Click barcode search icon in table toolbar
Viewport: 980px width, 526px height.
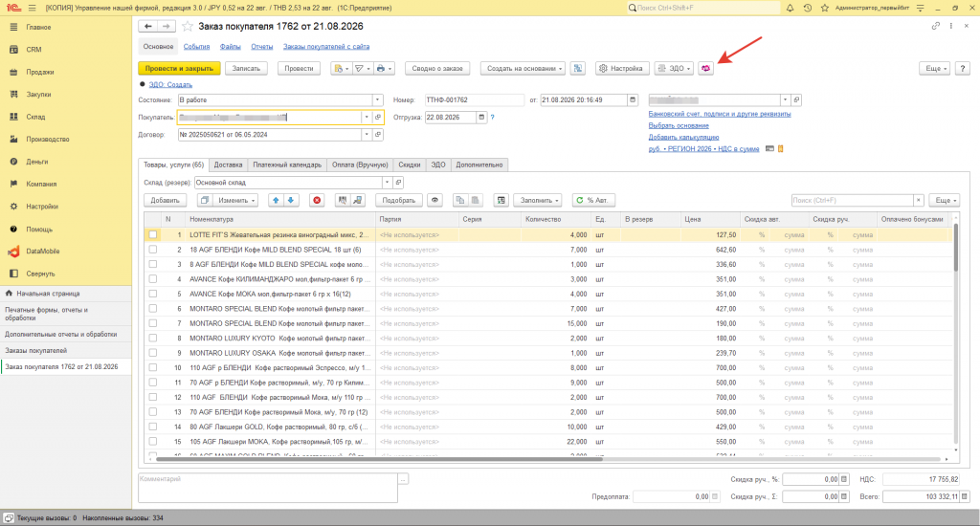(342, 200)
